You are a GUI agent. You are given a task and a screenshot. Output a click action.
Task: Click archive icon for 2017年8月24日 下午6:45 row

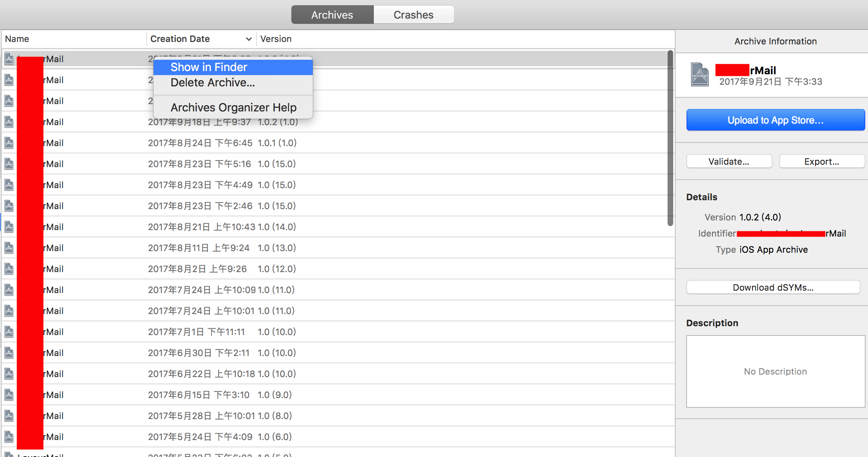(x=9, y=143)
